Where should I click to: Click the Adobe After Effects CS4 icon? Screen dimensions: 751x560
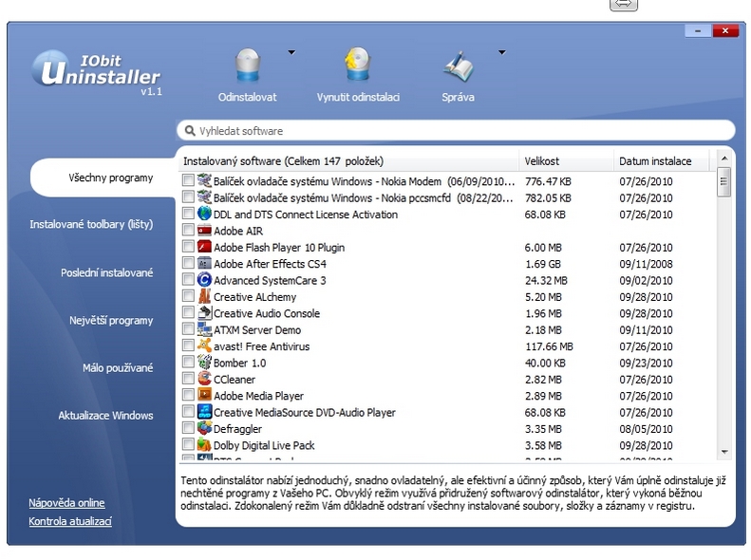[x=204, y=263]
